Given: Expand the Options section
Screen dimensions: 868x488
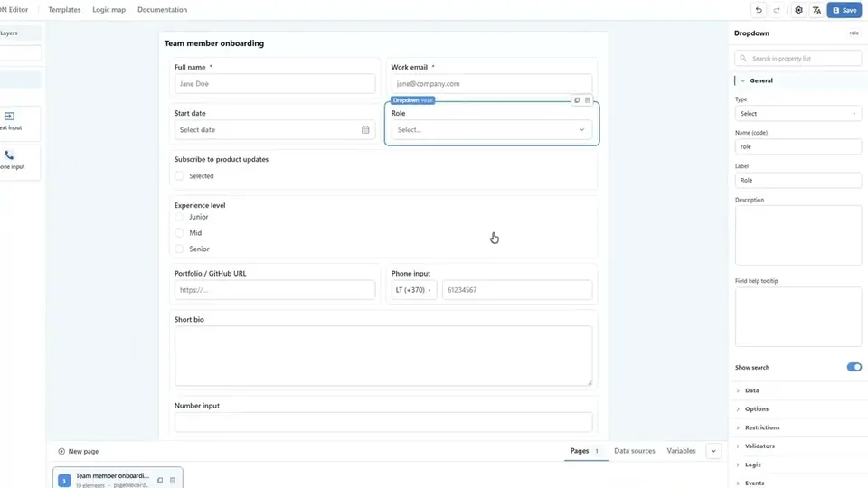Looking at the screenshot, I should 797,408.
